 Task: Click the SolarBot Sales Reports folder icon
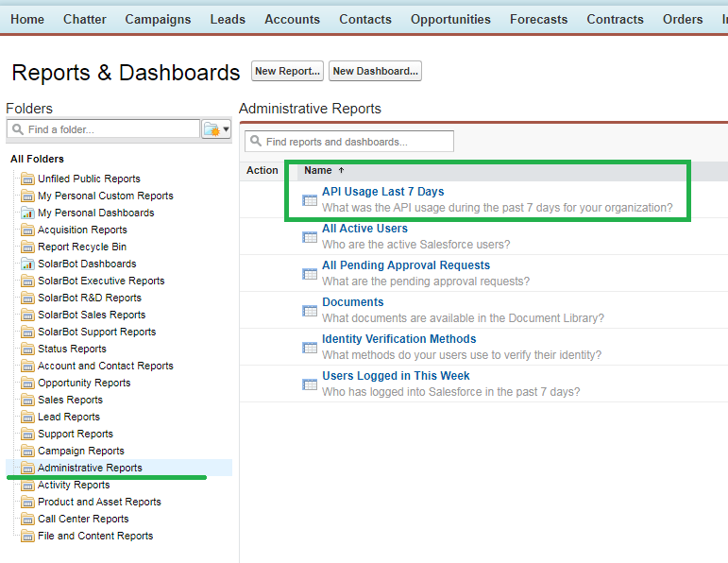pyautogui.click(x=28, y=315)
